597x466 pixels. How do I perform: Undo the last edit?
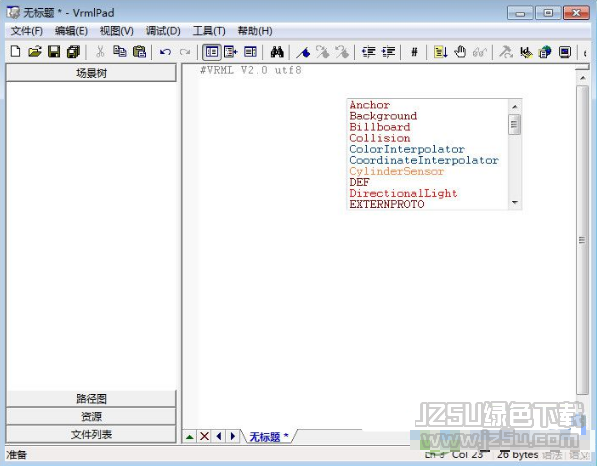click(165, 51)
